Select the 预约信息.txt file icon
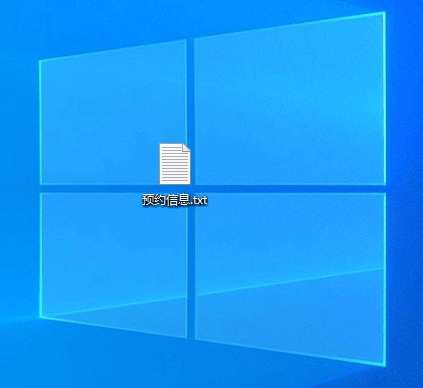The width and height of the screenshot is (423, 388). (x=175, y=164)
